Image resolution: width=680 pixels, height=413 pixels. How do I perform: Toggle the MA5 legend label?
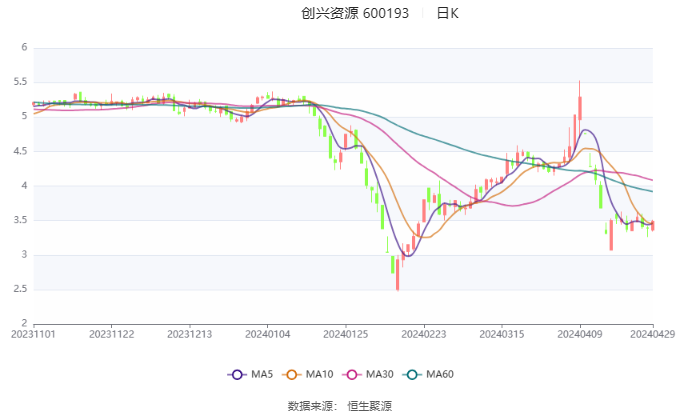(x=262, y=374)
